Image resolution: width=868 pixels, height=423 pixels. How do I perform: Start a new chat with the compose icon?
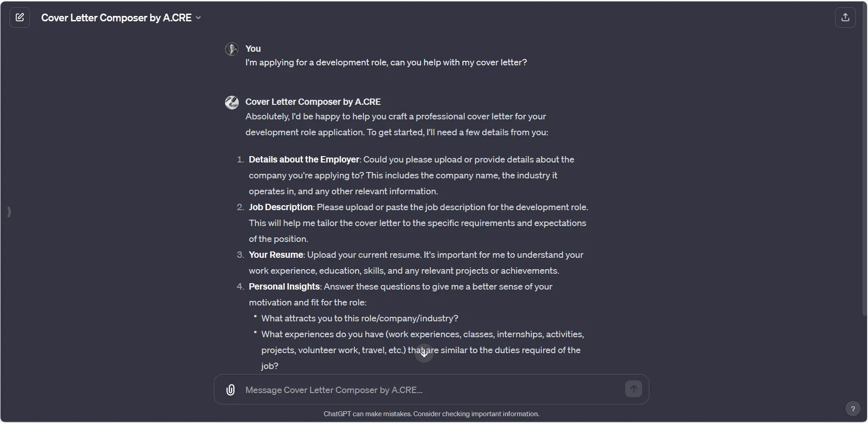20,17
